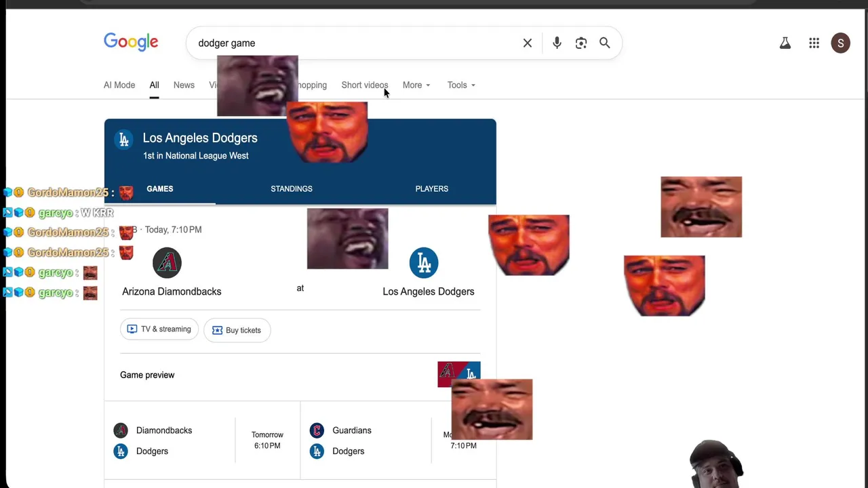The height and width of the screenshot is (488, 868).
Task: Click the Buy tickets button
Action: [x=237, y=330]
